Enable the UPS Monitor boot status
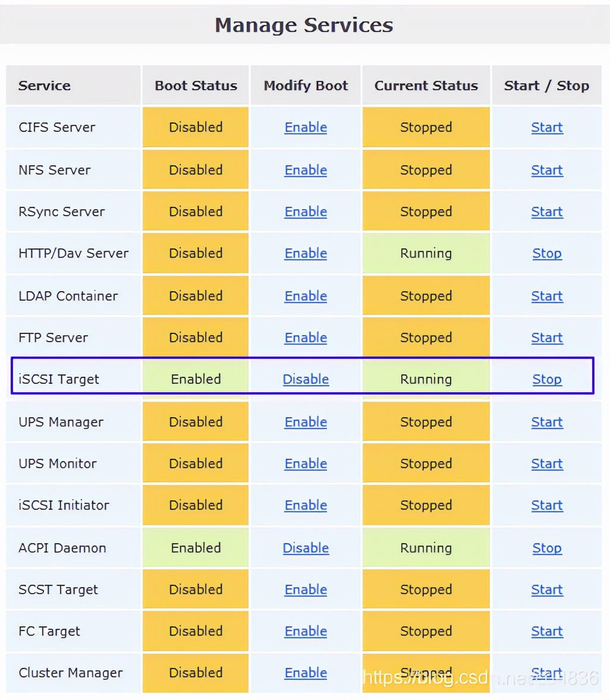The image size is (610, 700). coord(306,463)
